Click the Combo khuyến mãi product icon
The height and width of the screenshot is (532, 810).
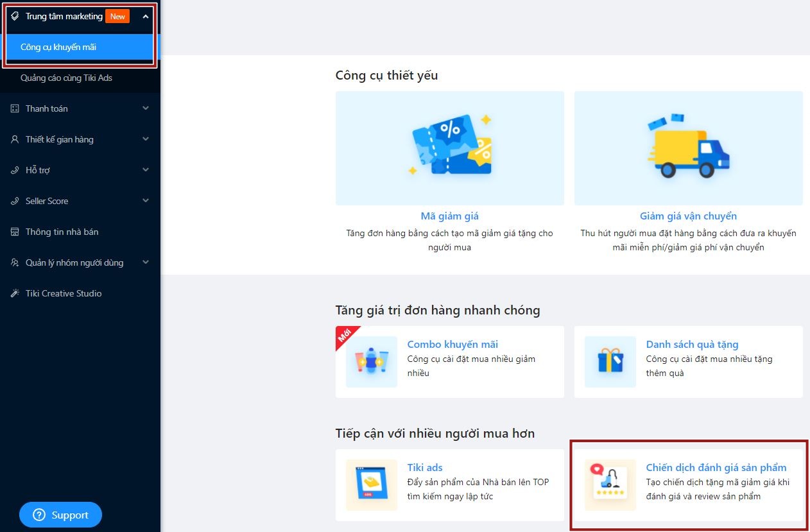pos(371,362)
